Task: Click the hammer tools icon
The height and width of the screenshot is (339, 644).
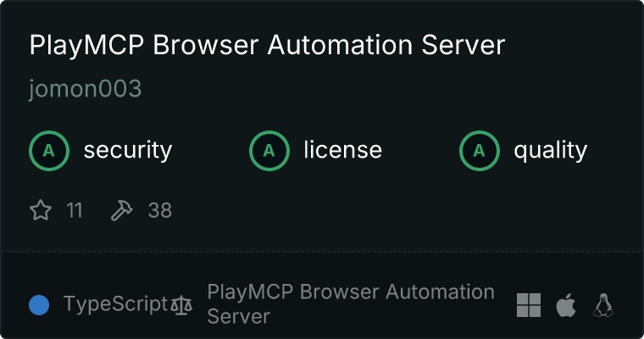Action: coord(123,210)
